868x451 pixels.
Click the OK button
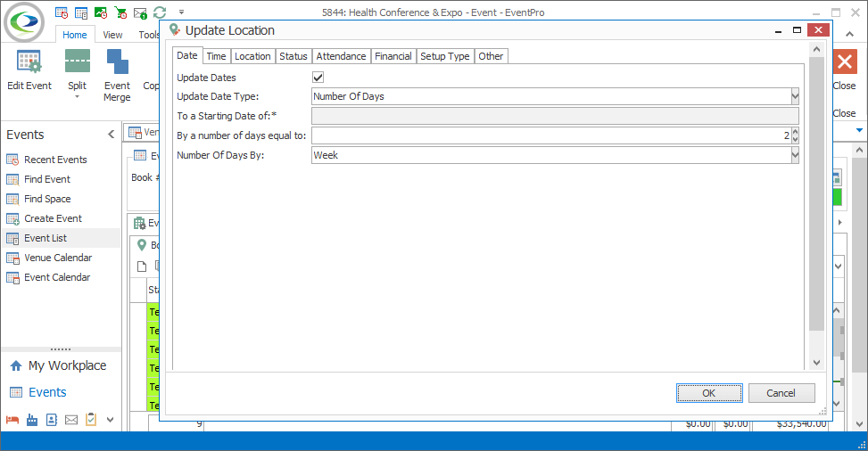click(x=709, y=393)
